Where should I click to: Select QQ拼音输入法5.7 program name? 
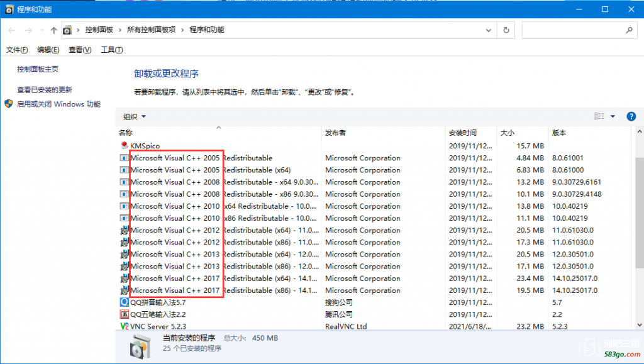click(158, 302)
